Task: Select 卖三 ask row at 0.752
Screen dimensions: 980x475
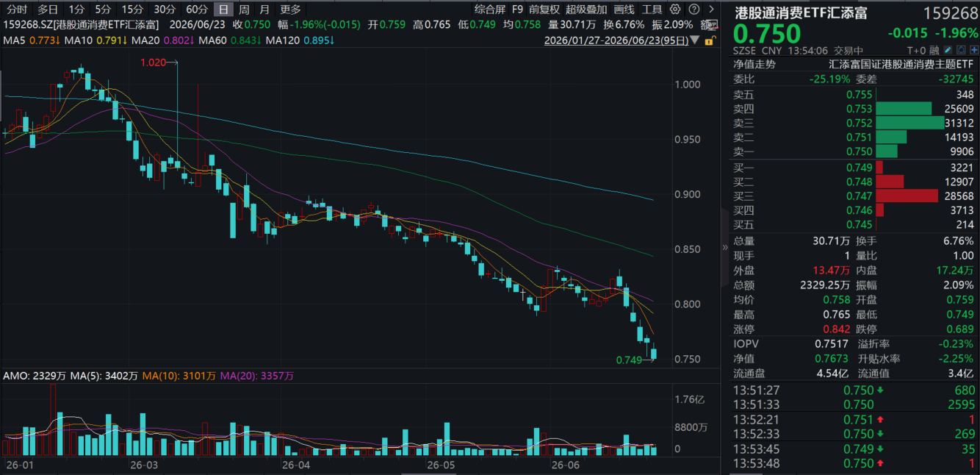Action: (854, 123)
